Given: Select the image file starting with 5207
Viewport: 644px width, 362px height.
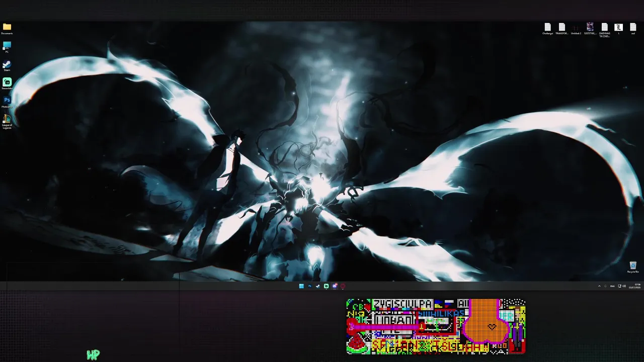Looking at the screenshot, I should click(x=590, y=29).
